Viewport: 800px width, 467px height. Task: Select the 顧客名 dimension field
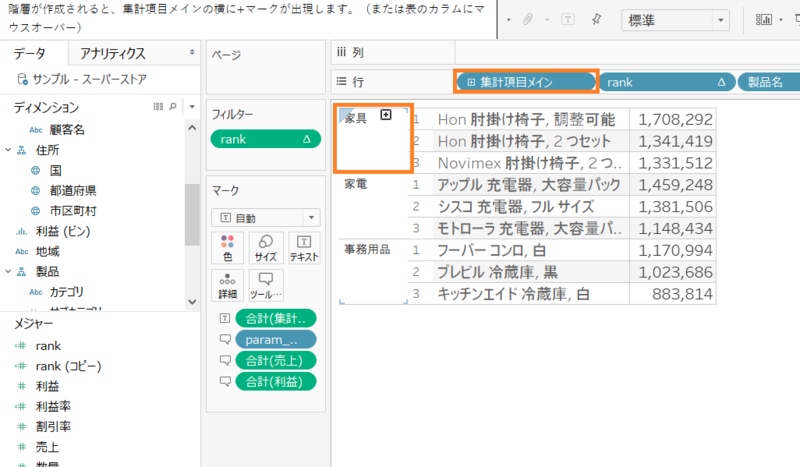(67, 130)
